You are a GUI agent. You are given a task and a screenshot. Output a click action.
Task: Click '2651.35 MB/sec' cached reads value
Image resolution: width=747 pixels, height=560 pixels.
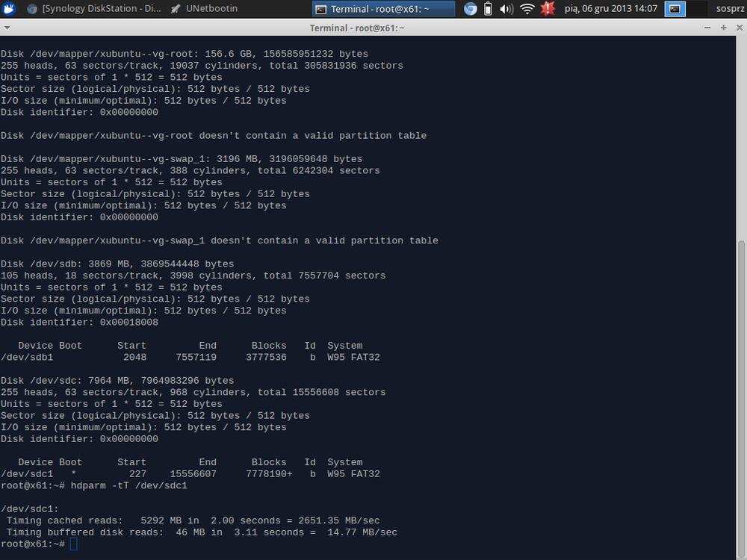(339, 520)
